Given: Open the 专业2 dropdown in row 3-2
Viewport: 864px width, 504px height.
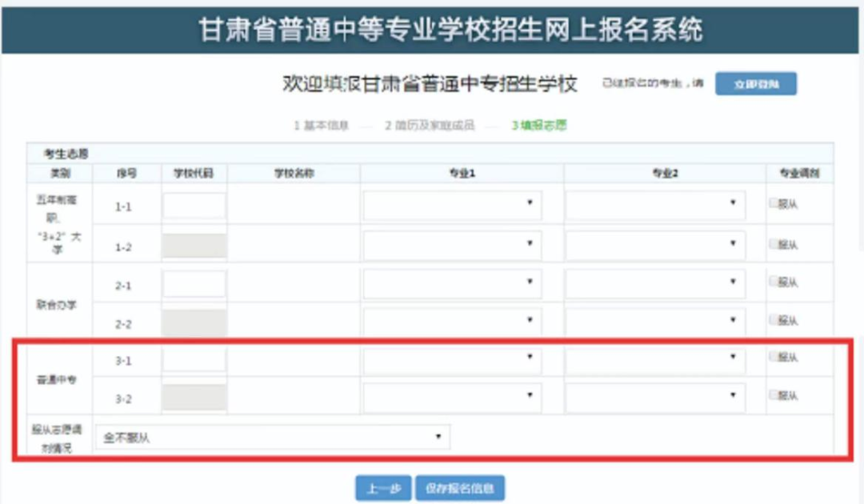Looking at the screenshot, I should (x=655, y=397).
